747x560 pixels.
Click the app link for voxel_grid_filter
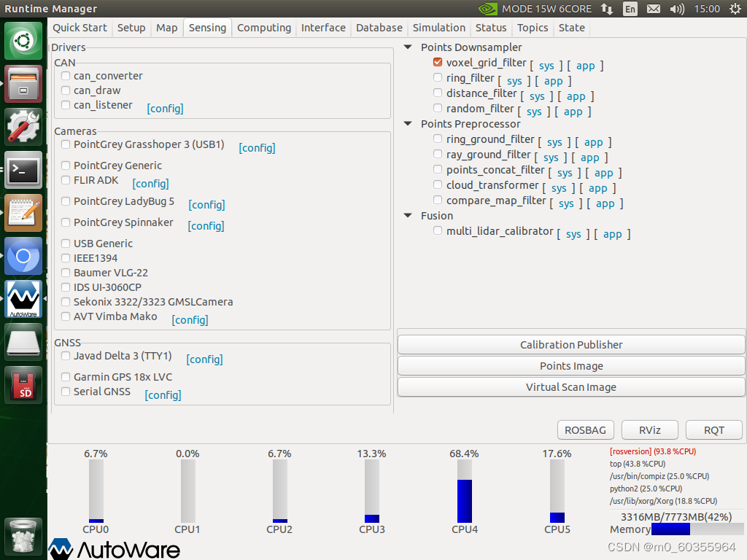tap(586, 66)
